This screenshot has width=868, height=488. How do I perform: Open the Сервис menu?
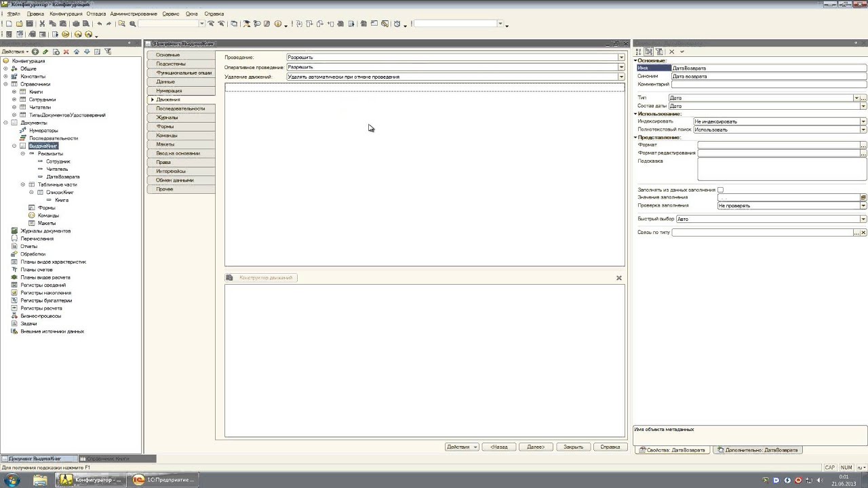tap(171, 14)
